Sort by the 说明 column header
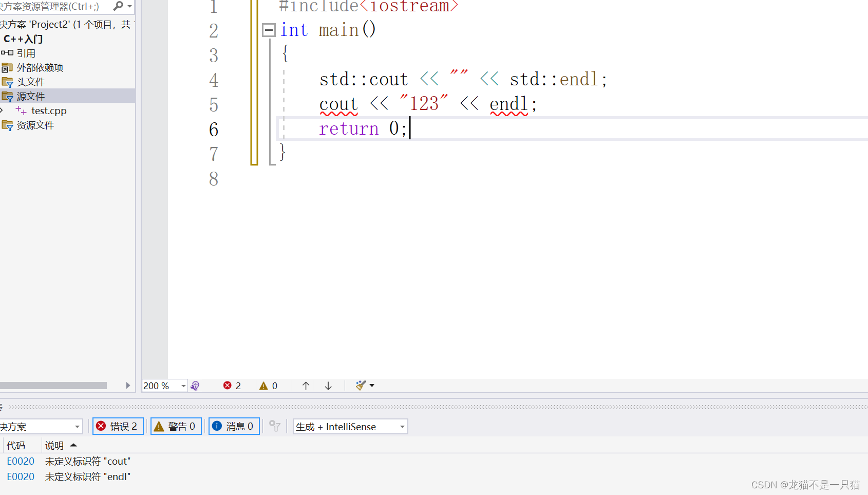Screen dimensions: 868x495 pyautogui.click(x=54, y=446)
